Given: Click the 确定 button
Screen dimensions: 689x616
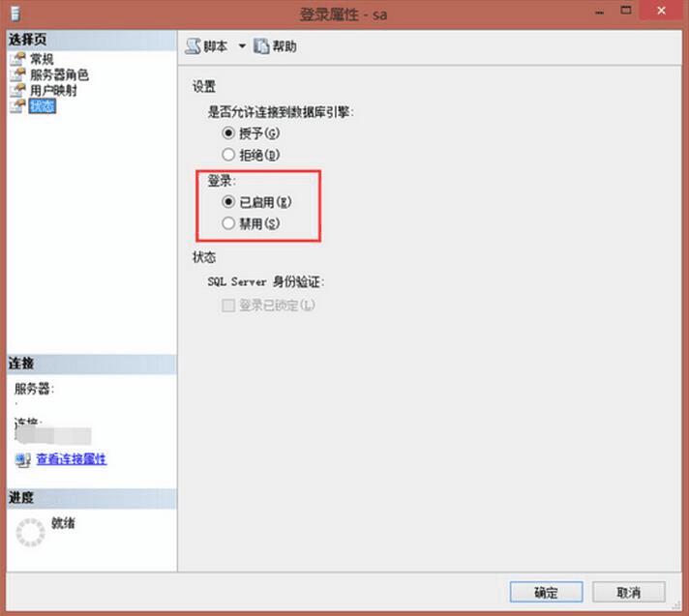Looking at the screenshot, I should click(x=546, y=592).
